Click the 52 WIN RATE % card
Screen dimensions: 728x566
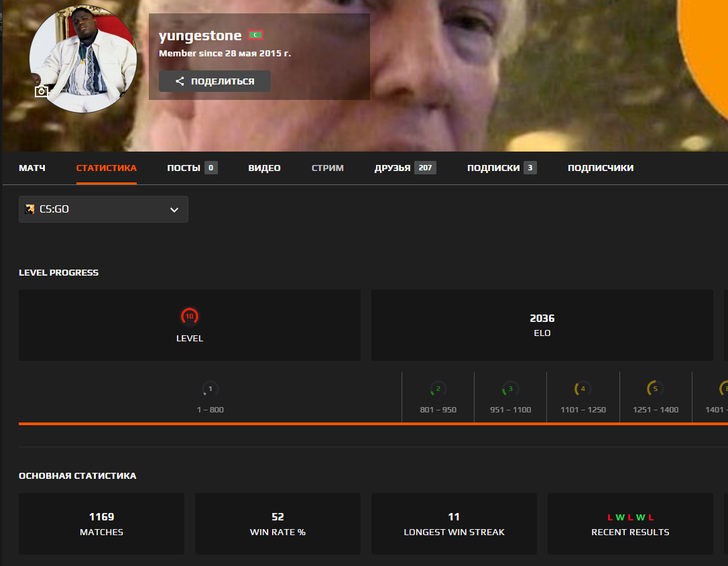click(x=278, y=524)
